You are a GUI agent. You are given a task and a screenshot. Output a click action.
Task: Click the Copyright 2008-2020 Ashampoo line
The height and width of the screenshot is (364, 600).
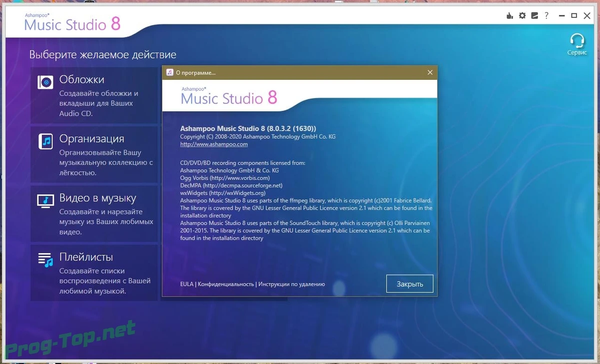[x=258, y=136]
